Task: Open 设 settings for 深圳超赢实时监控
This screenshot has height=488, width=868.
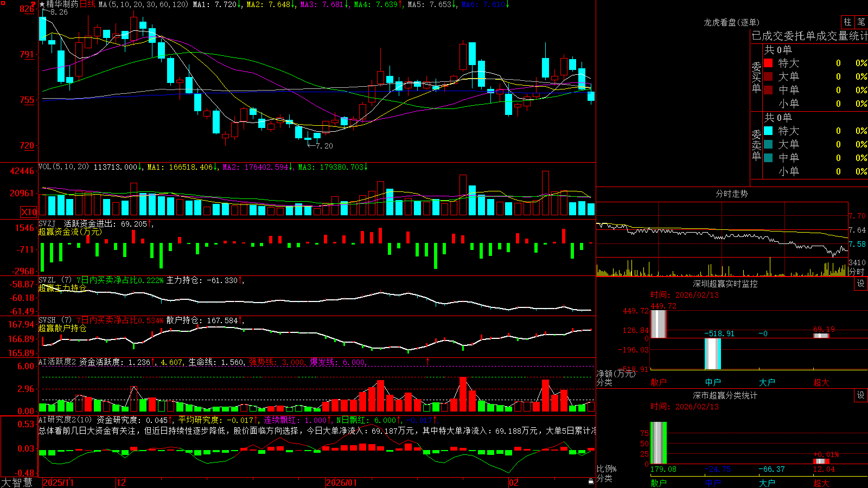Action: (861, 284)
